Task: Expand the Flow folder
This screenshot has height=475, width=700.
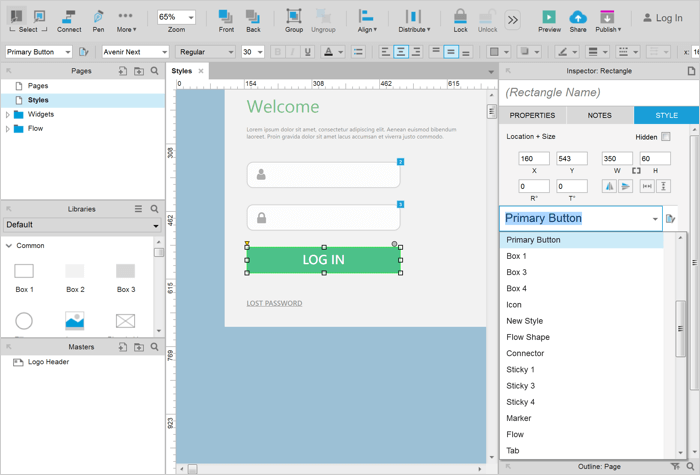Action: 8,129
